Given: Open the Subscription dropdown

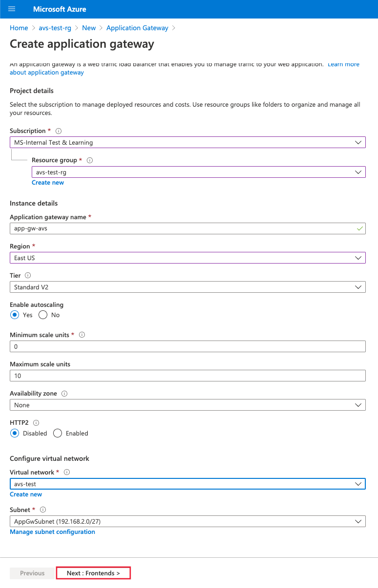Looking at the screenshot, I should click(x=187, y=143).
